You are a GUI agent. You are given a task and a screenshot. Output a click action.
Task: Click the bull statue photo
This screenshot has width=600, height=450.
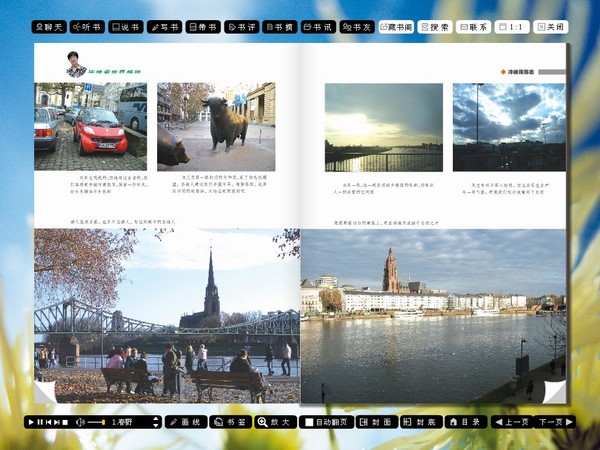(216, 127)
